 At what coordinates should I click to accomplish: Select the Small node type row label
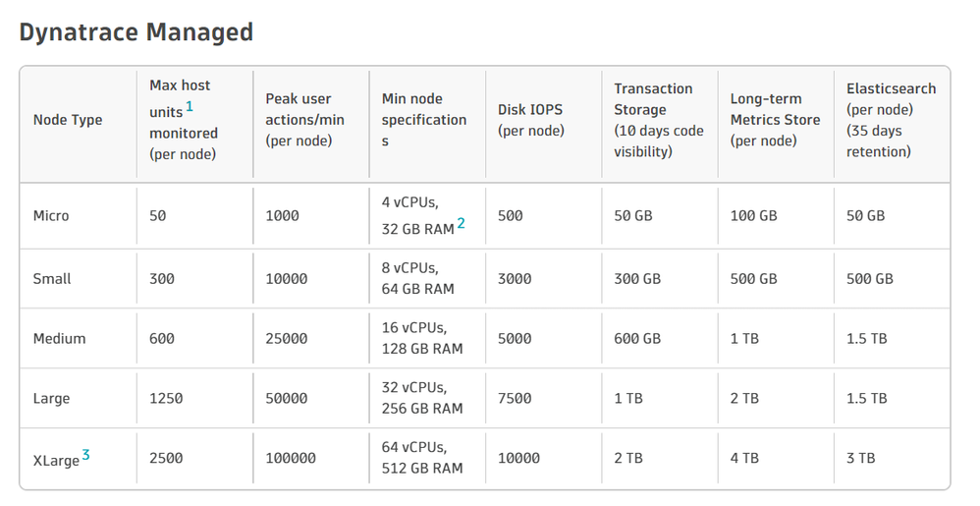point(52,279)
